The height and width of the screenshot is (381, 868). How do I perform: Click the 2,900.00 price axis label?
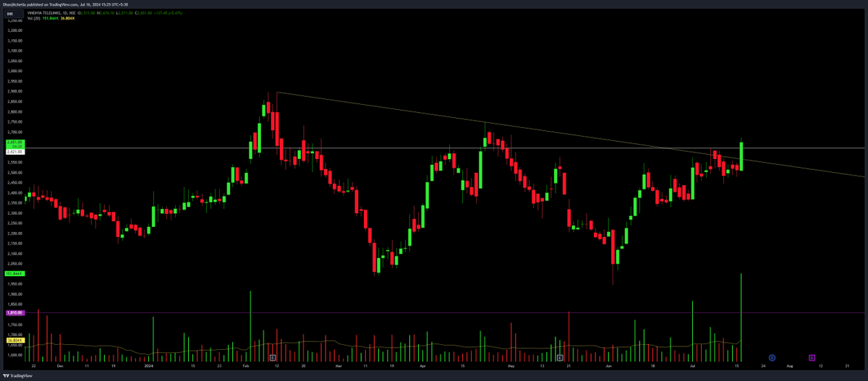click(x=16, y=92)
